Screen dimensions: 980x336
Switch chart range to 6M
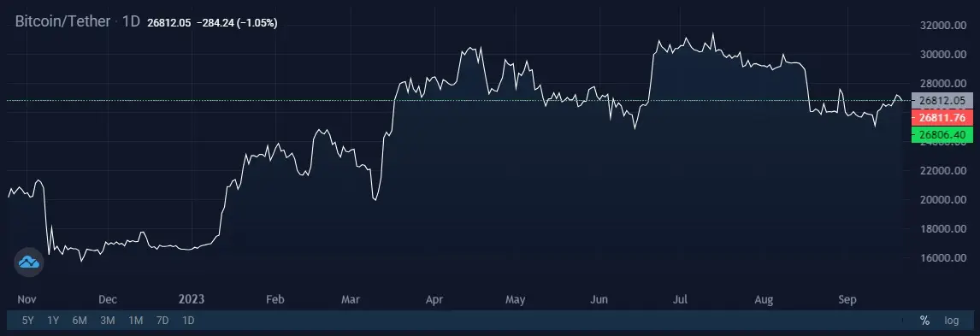click(80, 321)
